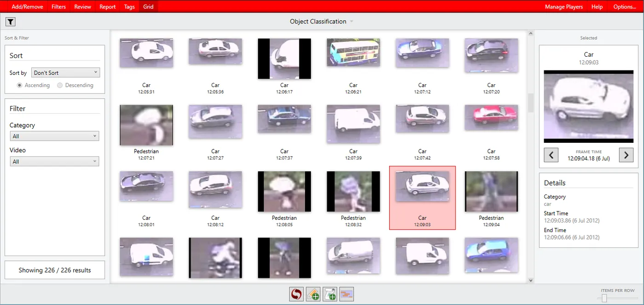Screen dimensions: 644x305
Task: Open Options... in the top bar
Action: 625,6
